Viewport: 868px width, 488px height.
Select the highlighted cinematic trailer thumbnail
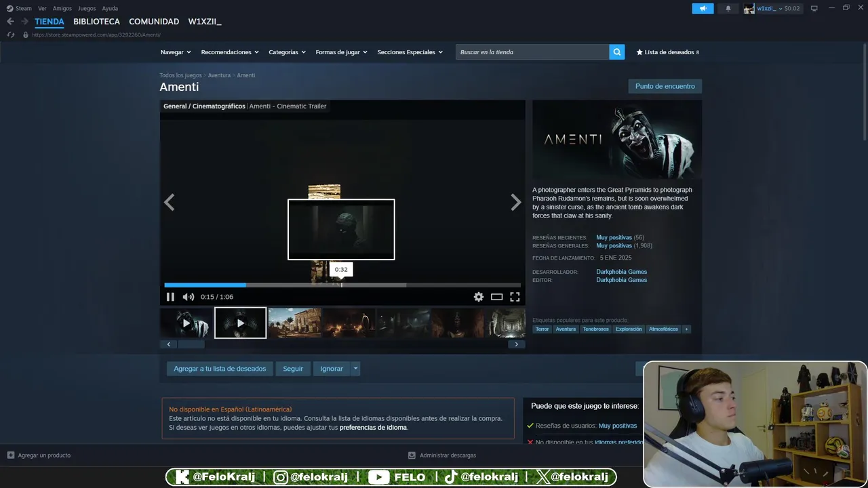[x=241, y=323]
